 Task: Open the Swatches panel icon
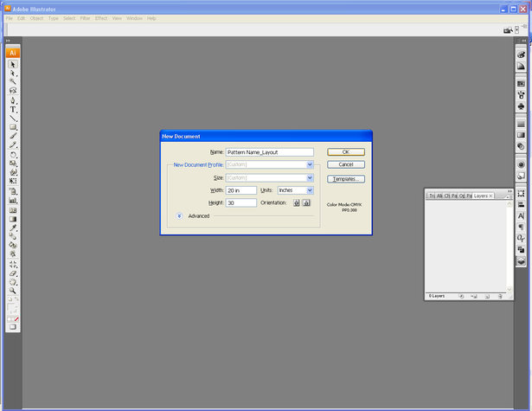coord(521,83)
